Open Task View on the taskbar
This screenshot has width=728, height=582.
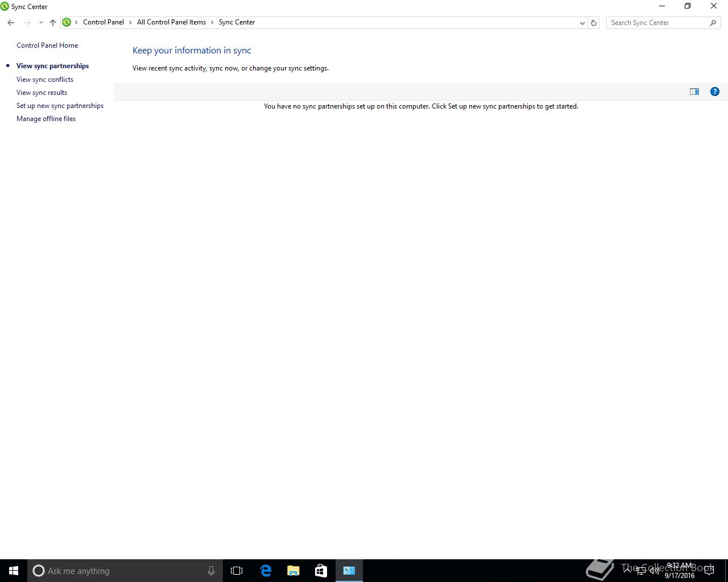click(237, 571)
